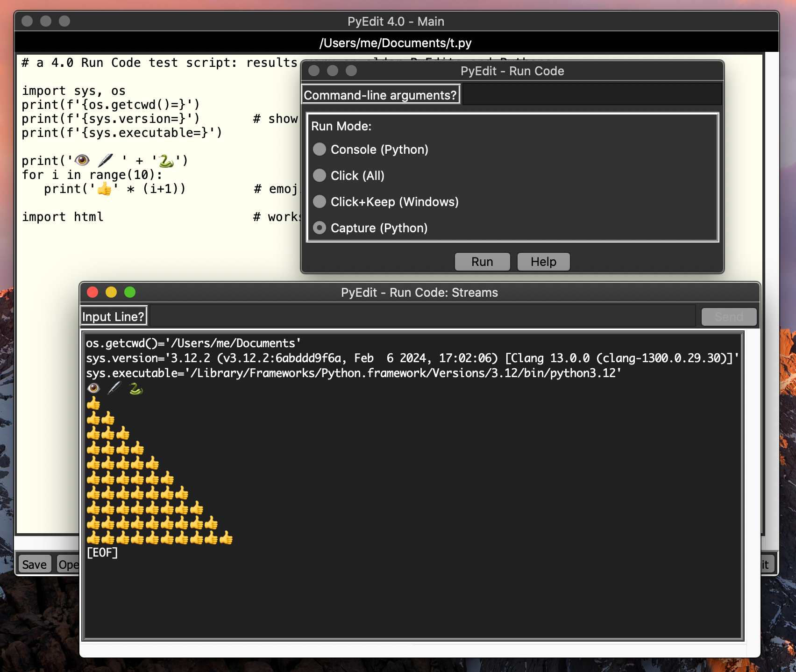Minimize the Run Code: Streams window
Viewport: 796px width, 672px height.
click(111, 292)
